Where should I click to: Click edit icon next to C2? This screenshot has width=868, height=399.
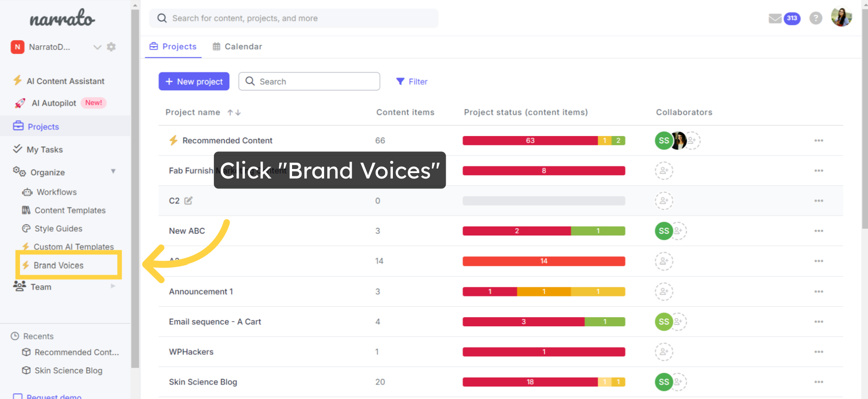189,201
